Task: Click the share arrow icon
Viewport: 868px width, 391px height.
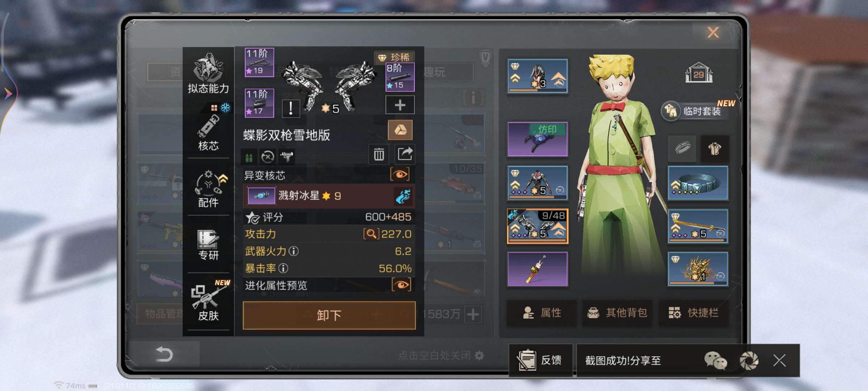Action: click(405, 154)
